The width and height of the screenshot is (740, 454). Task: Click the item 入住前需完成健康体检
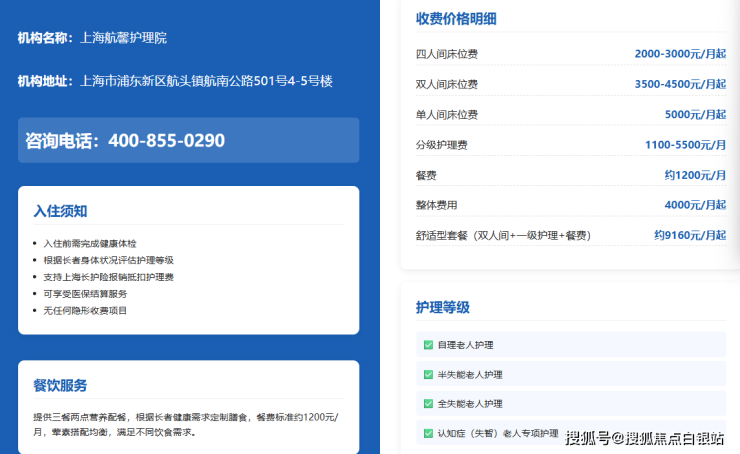(x=90, y=244)
